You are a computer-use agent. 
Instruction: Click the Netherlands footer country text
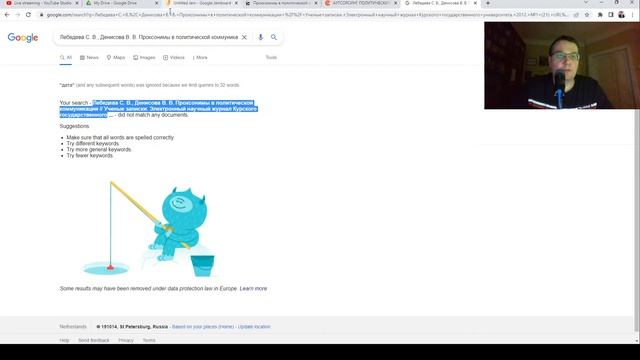(x=73, y=327)
